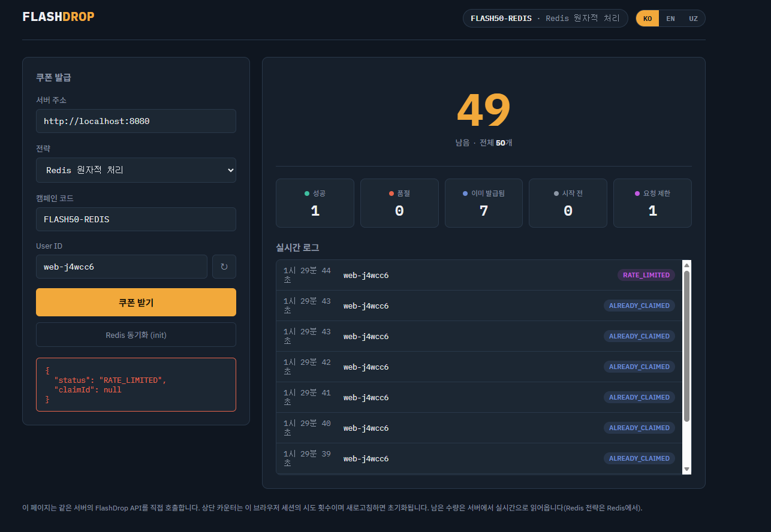771x532 pixels.
Task: Switch language to UZ
Action: (693, 19)
